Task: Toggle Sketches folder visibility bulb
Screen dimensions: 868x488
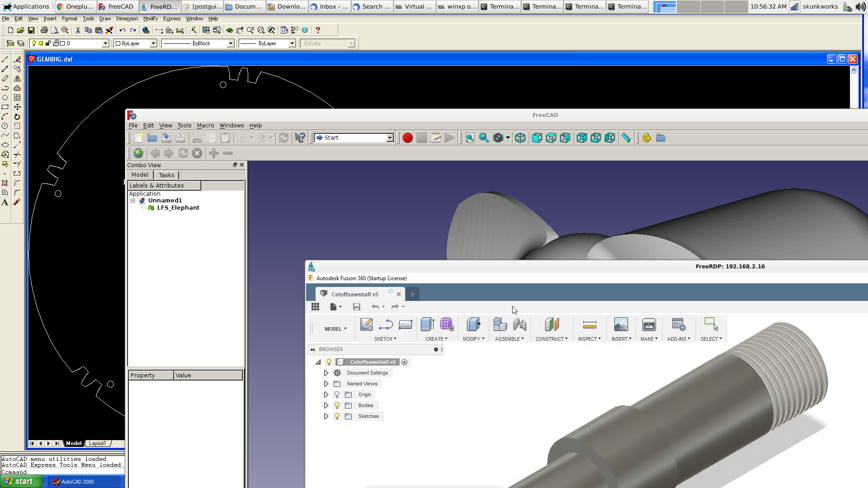Action: click(337, 416)
